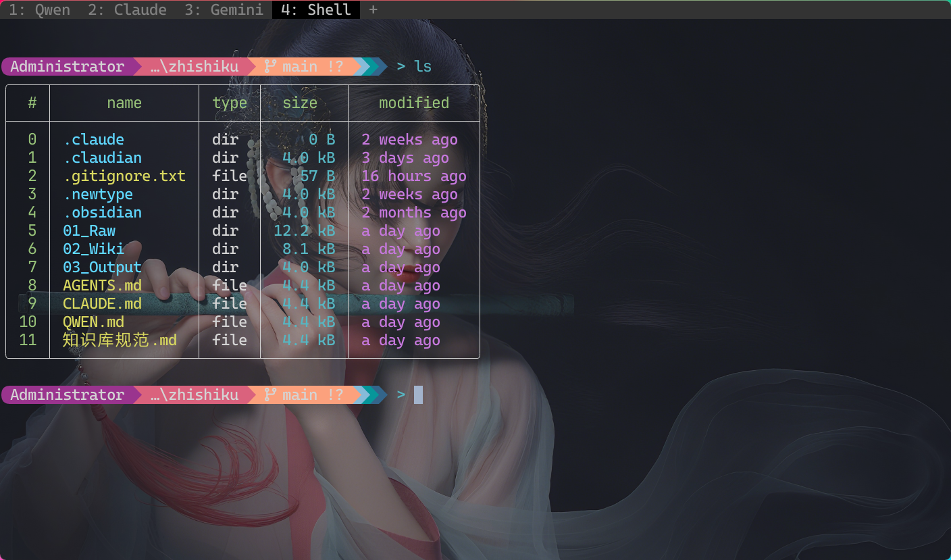Select the QWEN.md file name
This screenshot has height=560, width=951.
pos(94,322)
